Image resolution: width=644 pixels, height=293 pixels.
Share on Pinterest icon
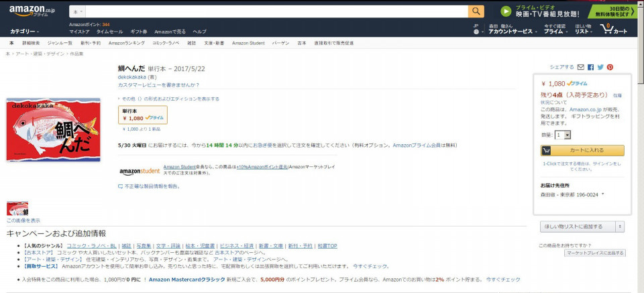coord(610,67)
